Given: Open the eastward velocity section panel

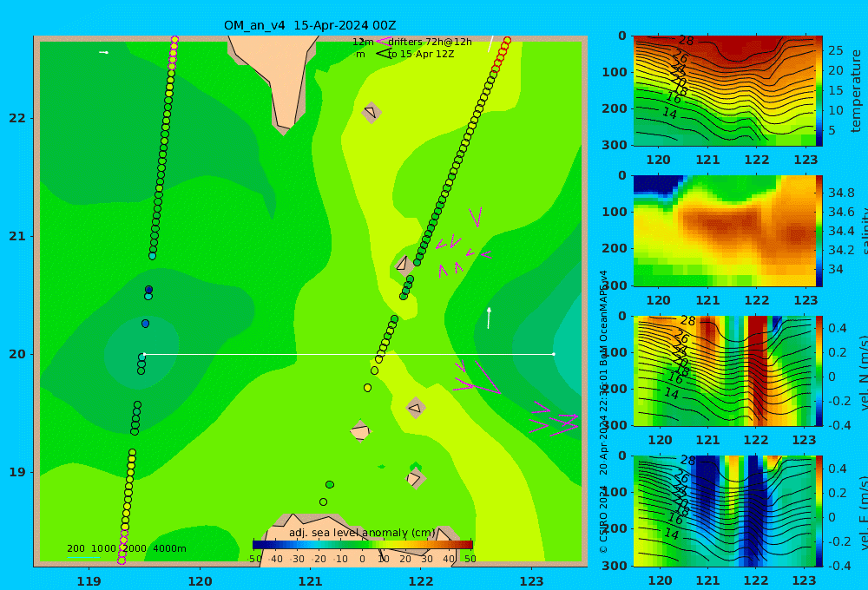Looking at the screenshot, I should pos(724,511).
